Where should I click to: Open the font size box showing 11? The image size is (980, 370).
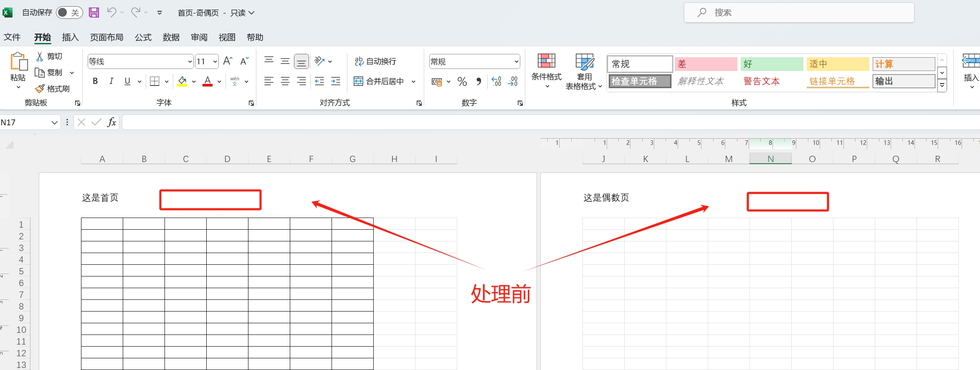pyautogui.click(x=207, y=61)
